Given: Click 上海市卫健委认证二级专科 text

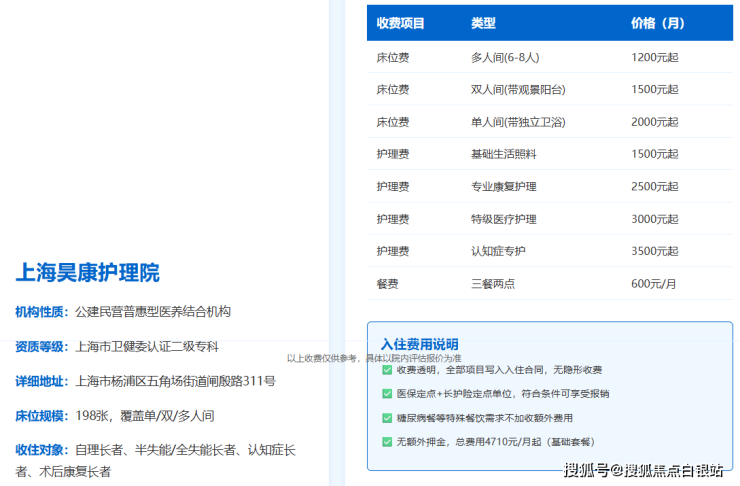Looking at the screenshot, I should 147,347.
